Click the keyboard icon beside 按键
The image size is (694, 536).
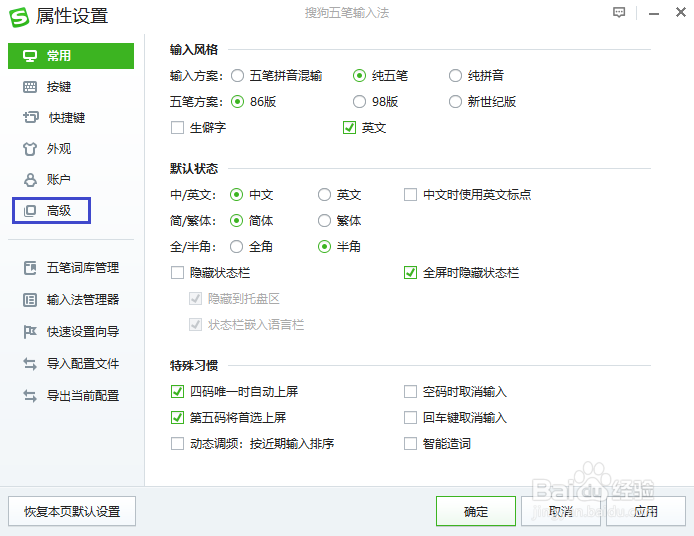click(x=30, y=87)
